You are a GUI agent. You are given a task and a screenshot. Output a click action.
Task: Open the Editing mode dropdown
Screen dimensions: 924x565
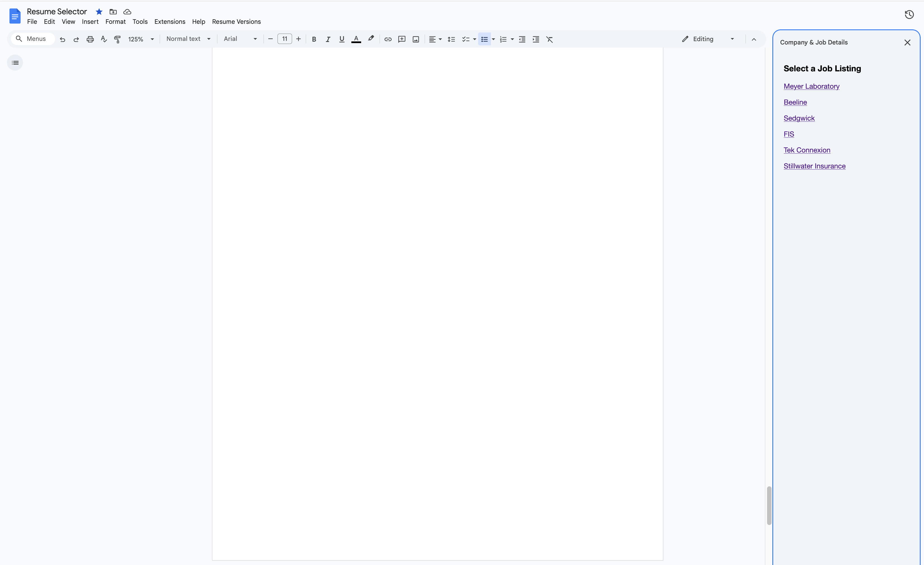[x=708, y=39]
